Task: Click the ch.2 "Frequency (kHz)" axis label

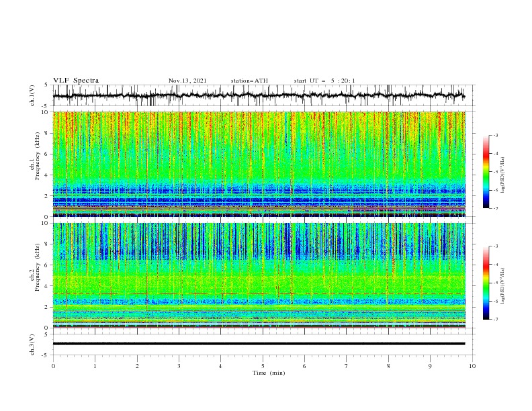Action: click(x=38, y=267)
